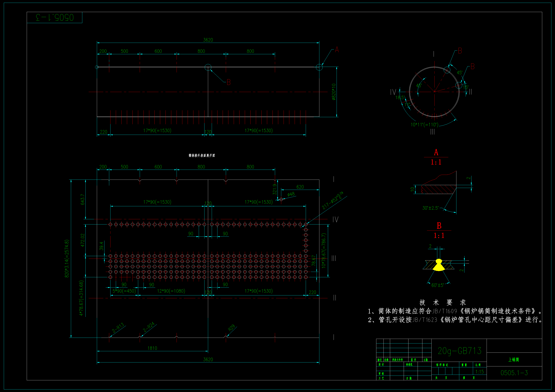The height and width of the screenshot is (392, 555).
Task: Click "0505.1-3" in the title block
Action: pos(514,373)
